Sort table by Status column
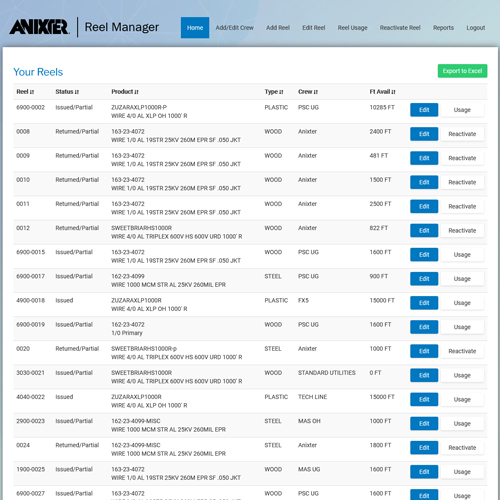500x500 pixels. click(67, 92)
